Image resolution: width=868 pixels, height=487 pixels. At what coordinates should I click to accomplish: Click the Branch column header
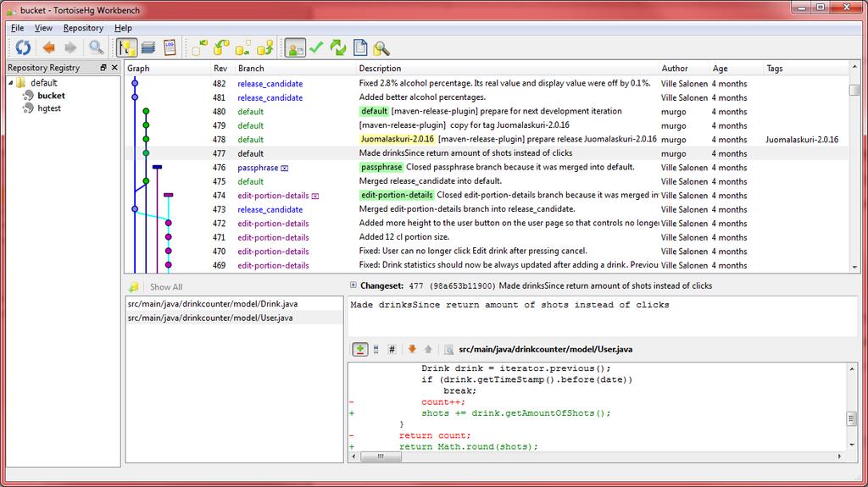point(296,68)
